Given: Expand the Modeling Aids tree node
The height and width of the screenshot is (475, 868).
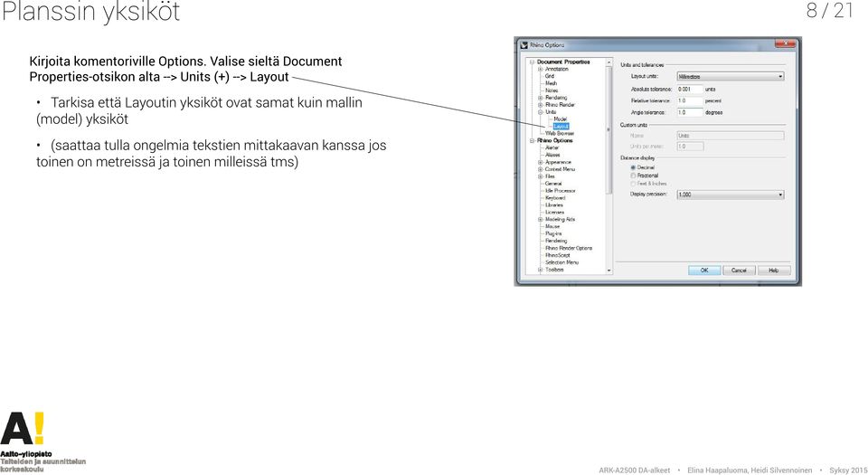Looking at the screenshot, I should 541,219.
